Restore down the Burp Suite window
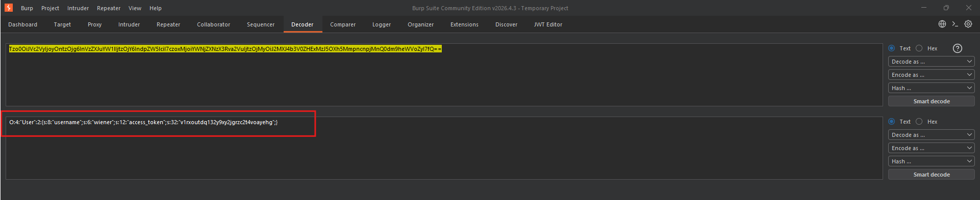The height and width of the screenshot is (200, 980). coord(946,8)
